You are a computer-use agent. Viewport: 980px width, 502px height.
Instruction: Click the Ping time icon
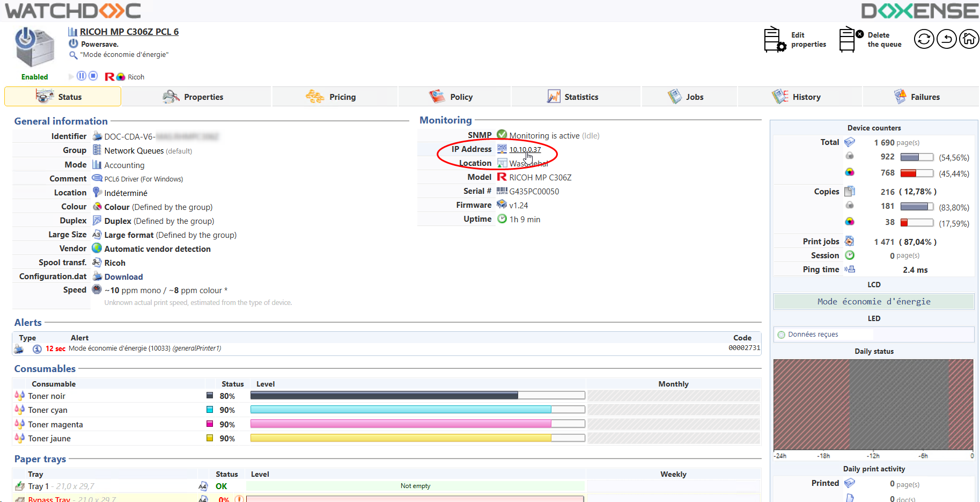click(850, 269)
